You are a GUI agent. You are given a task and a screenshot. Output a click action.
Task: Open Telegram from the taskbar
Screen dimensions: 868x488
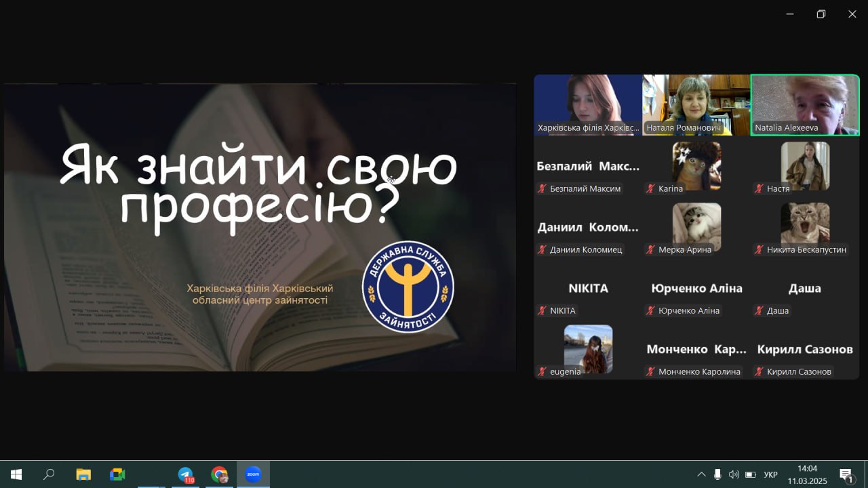pyautogui.click(x=186, y=474)
